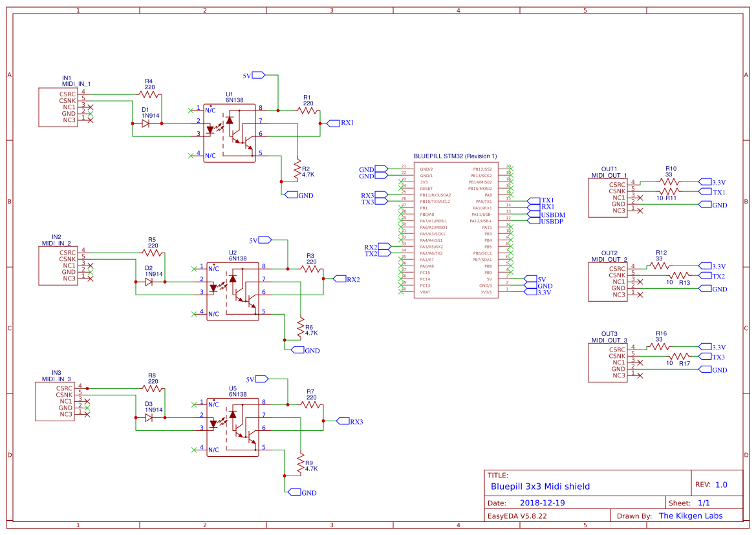The width and height of the screenshot is (756, 535).
Task: Select resistor R11 10 symbol
Action: pyautogui.click(x=669, y=192)
